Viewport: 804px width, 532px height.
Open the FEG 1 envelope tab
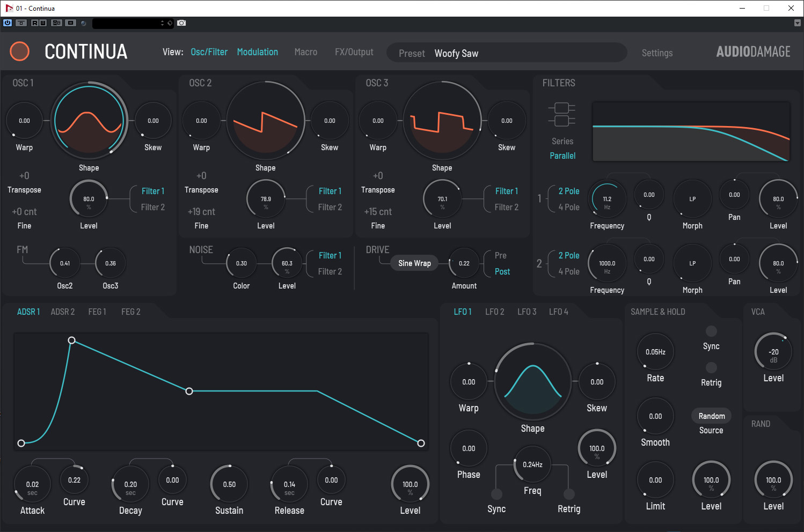[97, 312]
